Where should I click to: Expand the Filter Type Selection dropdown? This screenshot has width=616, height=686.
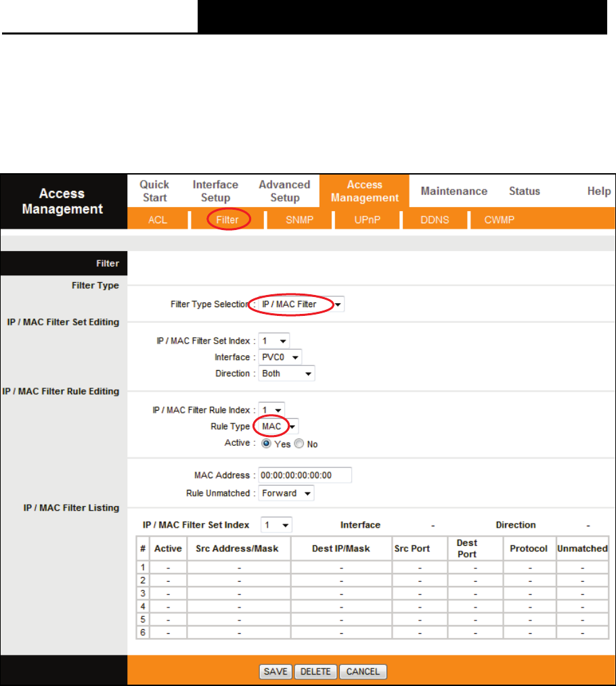click(301, 304)
